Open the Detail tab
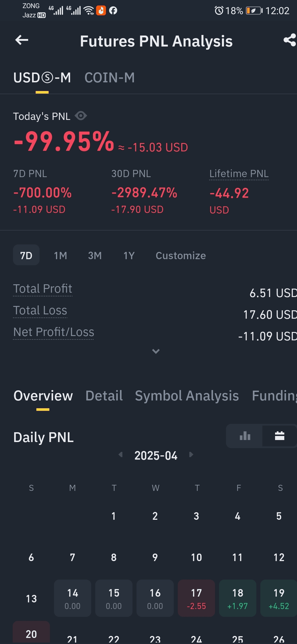This screenshot has width=297, height=644. (104, 396)
